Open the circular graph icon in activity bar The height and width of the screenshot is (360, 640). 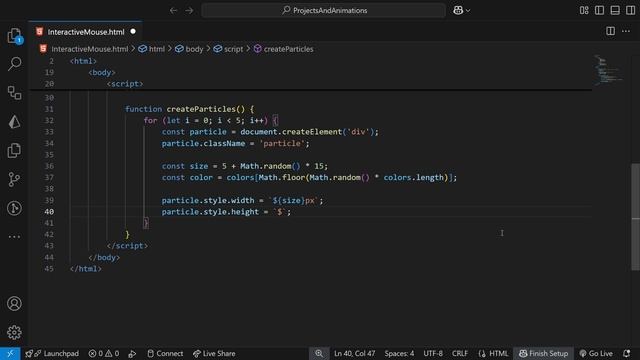pyautogui.click(x=14, y=208)
